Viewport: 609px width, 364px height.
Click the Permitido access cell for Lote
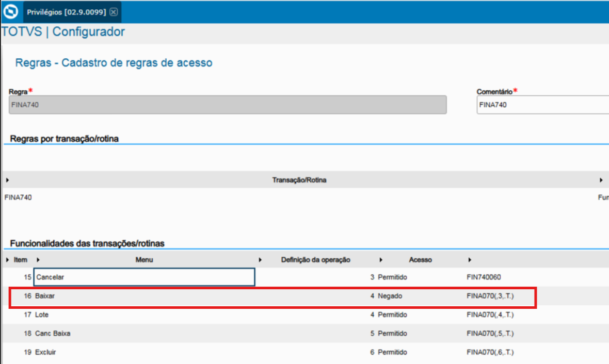point(392,315)
